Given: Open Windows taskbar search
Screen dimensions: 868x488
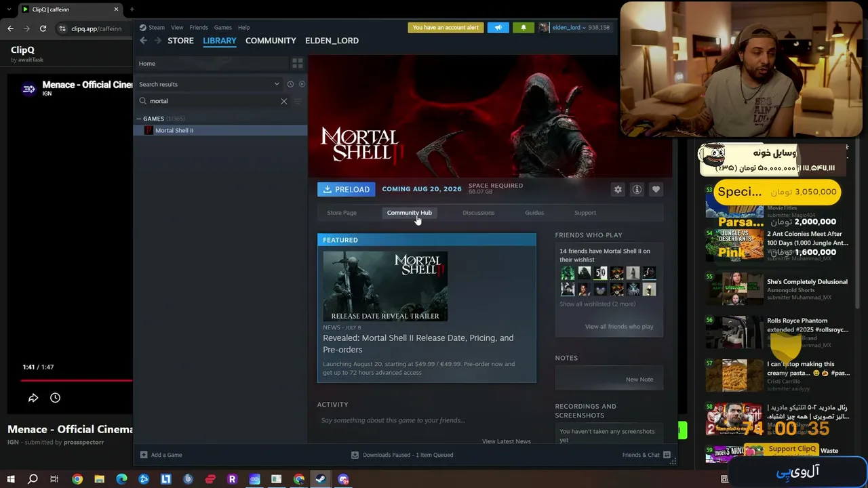Looking at the screenshot, I should click(x=33, y=479).
